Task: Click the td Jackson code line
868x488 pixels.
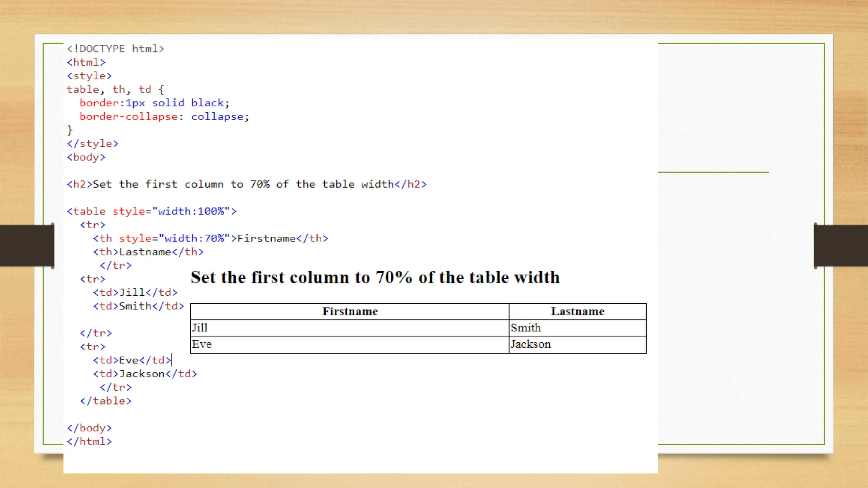Action: [x=145, y=374]
